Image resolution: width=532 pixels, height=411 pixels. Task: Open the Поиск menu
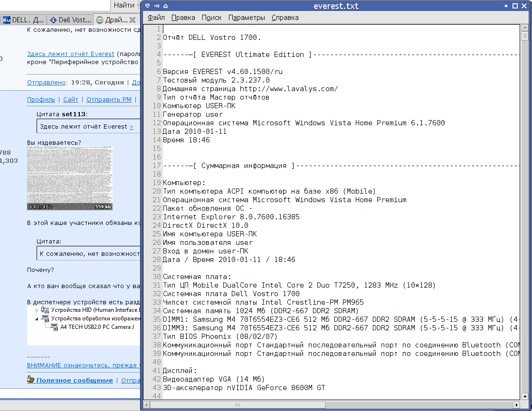pos(211,18)
